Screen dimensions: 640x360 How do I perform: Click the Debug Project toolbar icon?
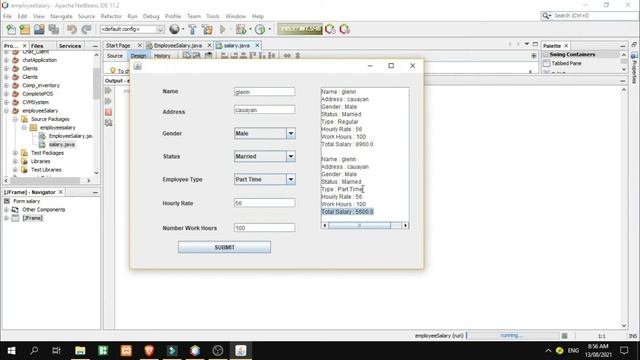[241, 29]
